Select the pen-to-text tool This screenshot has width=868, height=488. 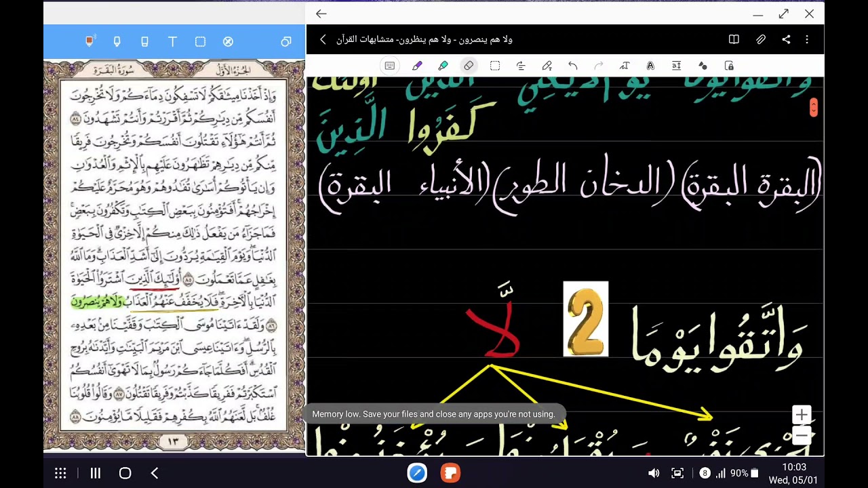(x=547, y=66)
